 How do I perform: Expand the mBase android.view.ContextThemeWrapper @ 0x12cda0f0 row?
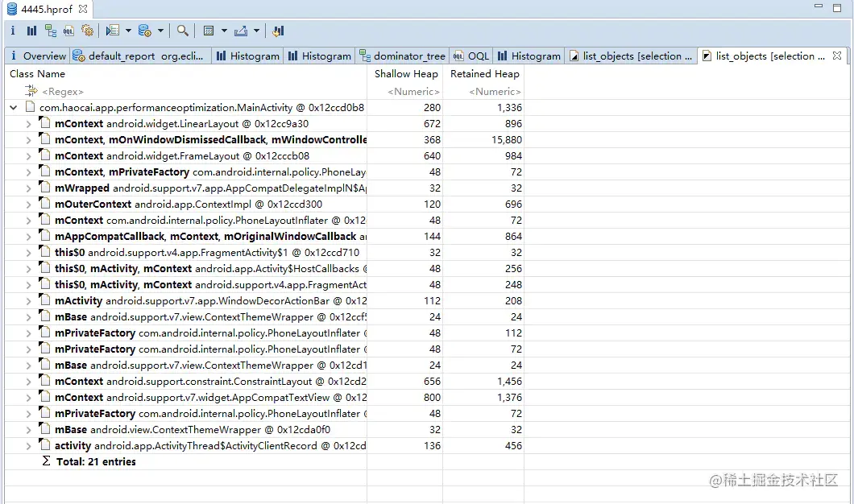pos(28,430)
